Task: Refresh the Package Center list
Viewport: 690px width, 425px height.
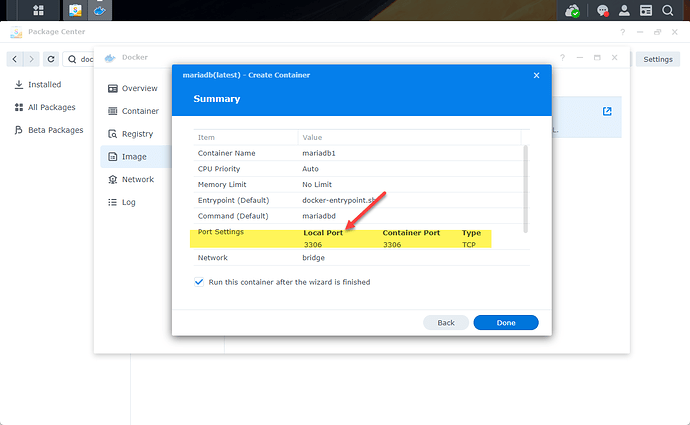Action: tap(51, 59)
